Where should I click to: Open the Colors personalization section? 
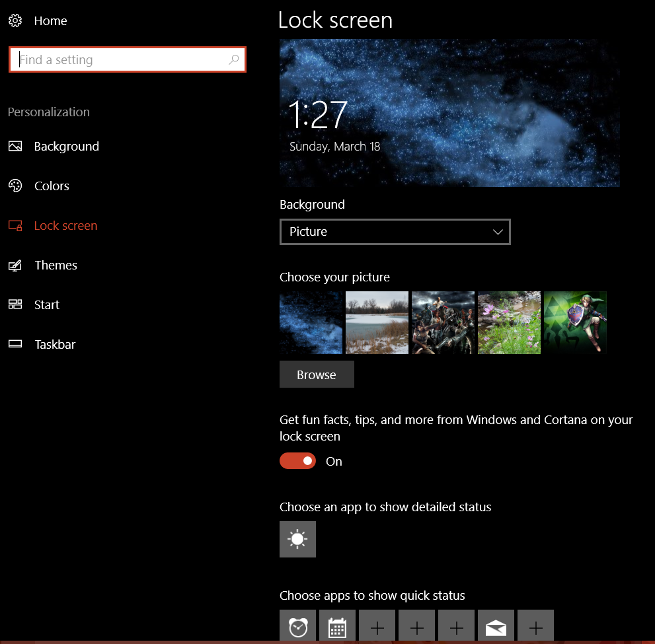[x=52, y=186]
